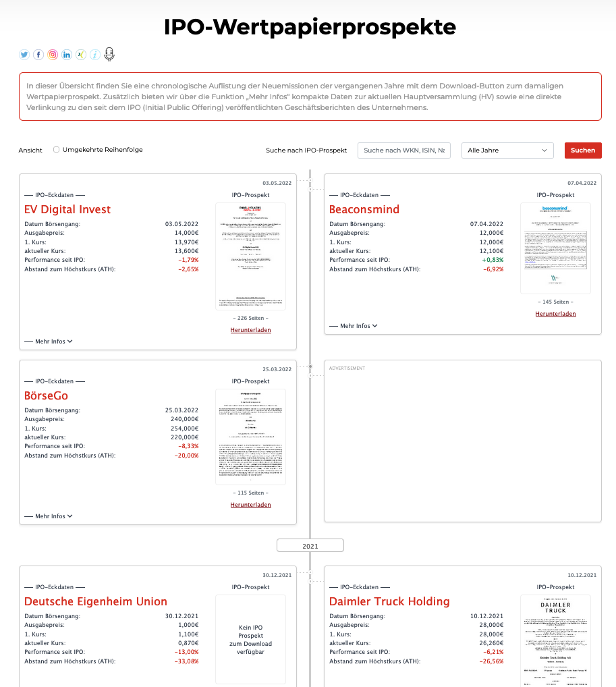
Task: Open BörseGo prospectus thumbnail
Action: click(x=250, y=437)
